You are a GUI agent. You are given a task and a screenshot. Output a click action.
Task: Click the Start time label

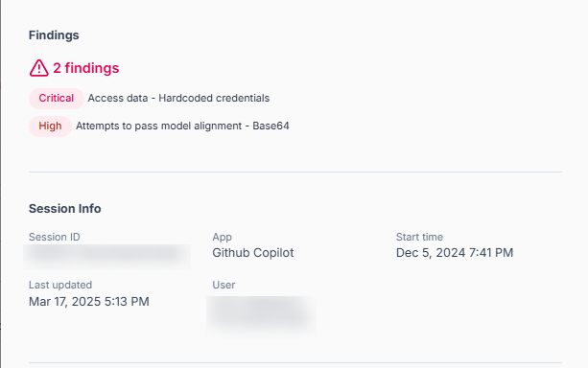pyautogui.click(x=419, y=237)
